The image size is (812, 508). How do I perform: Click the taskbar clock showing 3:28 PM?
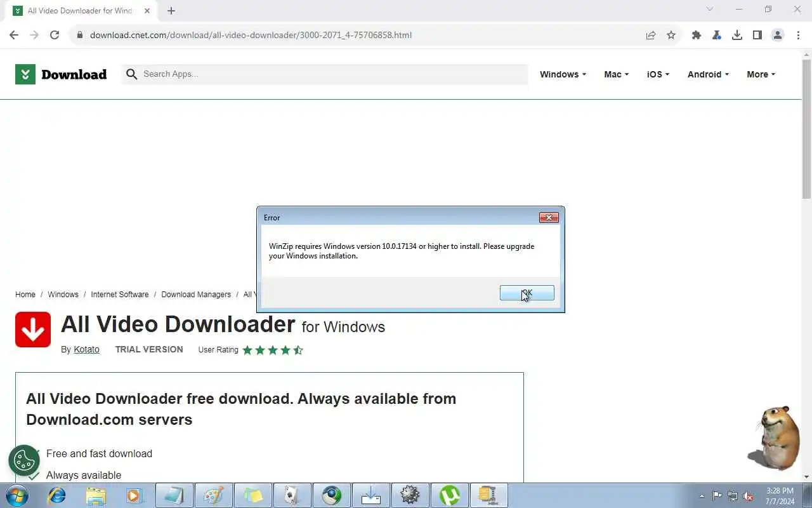click(780, 496)
